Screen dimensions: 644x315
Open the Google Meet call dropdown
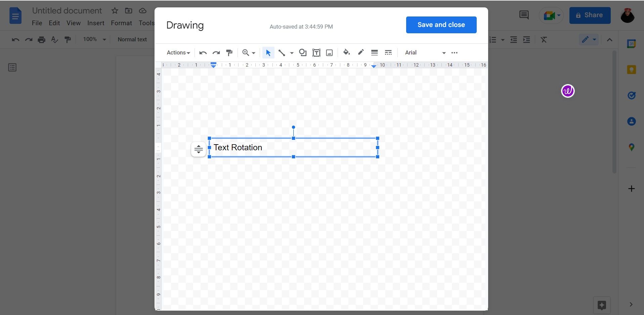(x=551, y=15)
